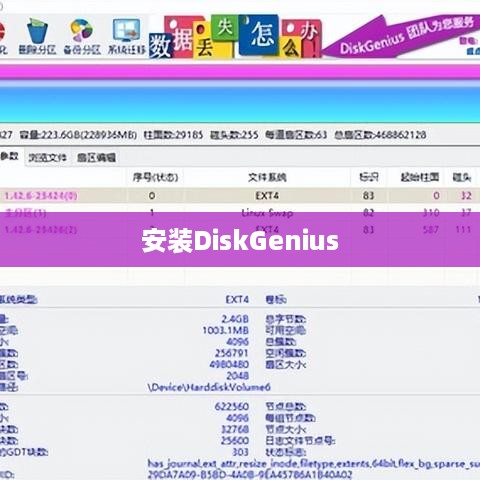Click the 系统迁移 monitor toolbar icon
Screen dimensions: 480x480
click(x=127, y=36)
